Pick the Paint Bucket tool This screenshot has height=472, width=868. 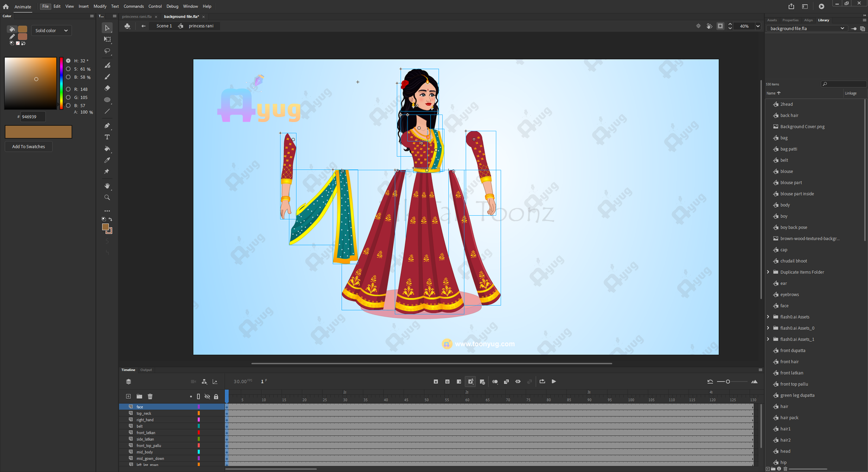(x=107, y=149)
